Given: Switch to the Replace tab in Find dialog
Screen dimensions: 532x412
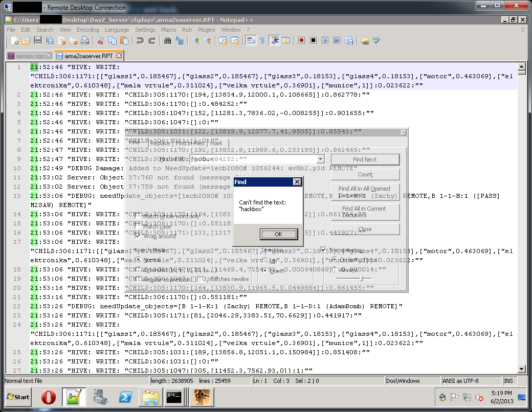Looking at the screenshot, I should click(x=160, y=143).
